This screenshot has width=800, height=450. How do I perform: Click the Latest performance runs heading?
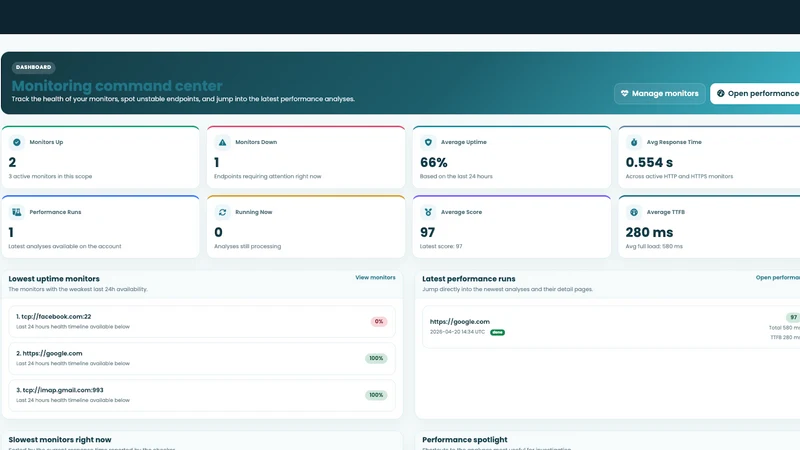tap(468, 279)
